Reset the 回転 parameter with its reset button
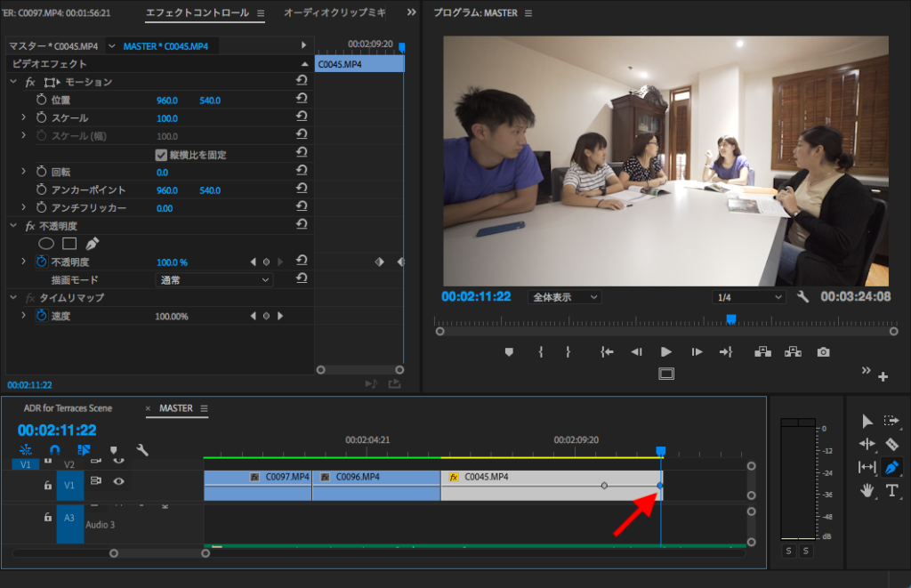 point(302,172)
